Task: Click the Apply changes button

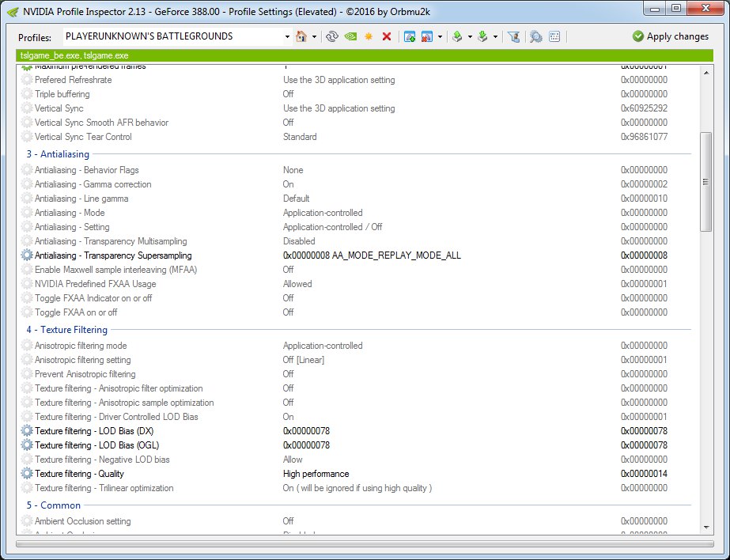Action: pos(671,36)
